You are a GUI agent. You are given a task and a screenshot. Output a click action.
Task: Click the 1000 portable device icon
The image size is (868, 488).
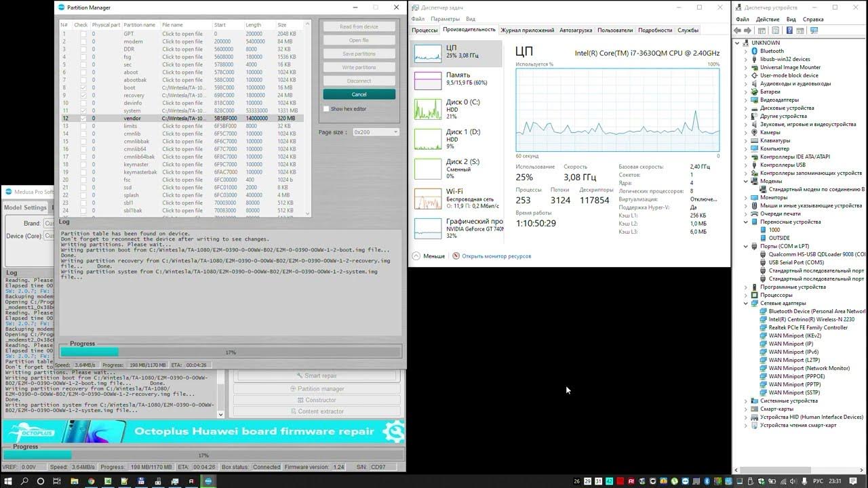pyautogui.click(x=764, y=230)
